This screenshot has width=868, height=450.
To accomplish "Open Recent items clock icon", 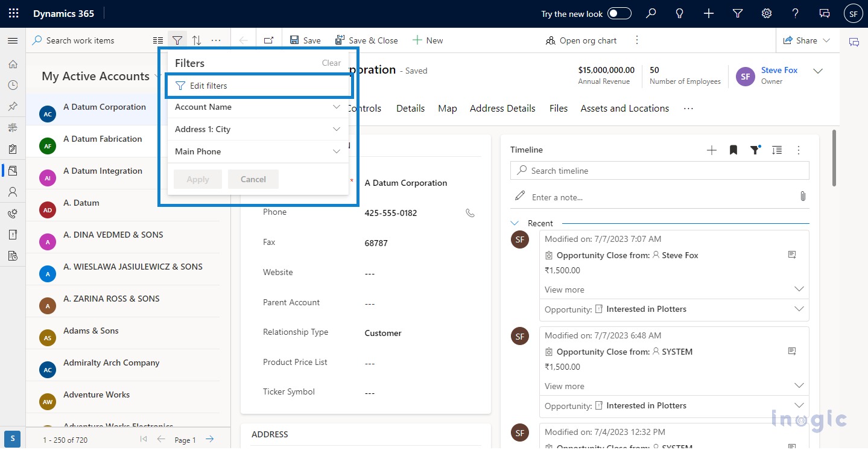I will [x=13, y=85].
